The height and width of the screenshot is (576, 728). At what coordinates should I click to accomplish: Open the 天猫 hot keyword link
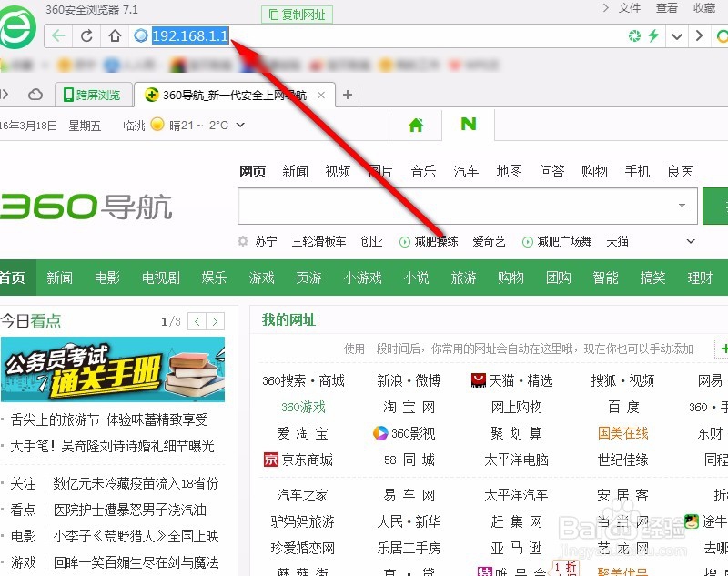tap(618, 241)
